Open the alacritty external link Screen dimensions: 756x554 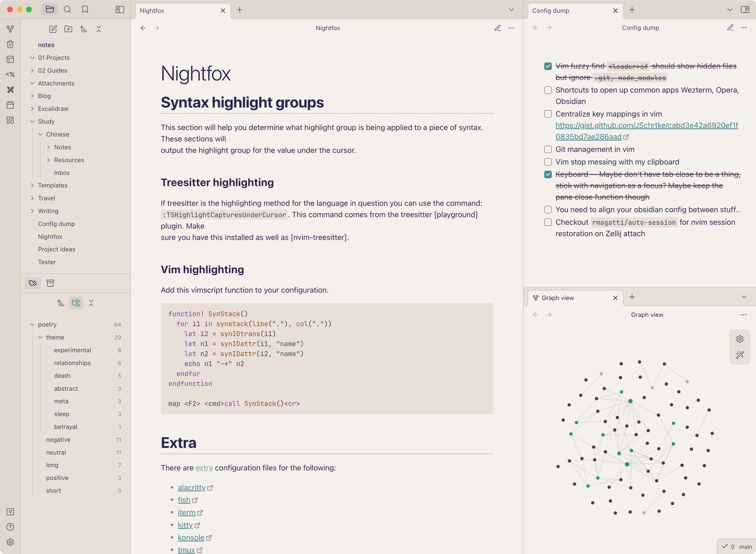pos(192,488)
